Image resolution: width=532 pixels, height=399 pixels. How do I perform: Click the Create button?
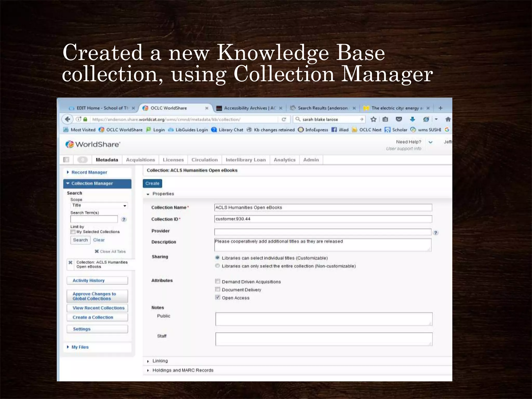point(152,183)
